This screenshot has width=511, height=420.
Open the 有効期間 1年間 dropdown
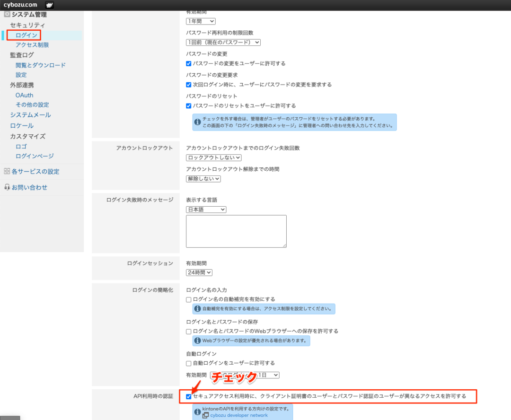[201, 21]
